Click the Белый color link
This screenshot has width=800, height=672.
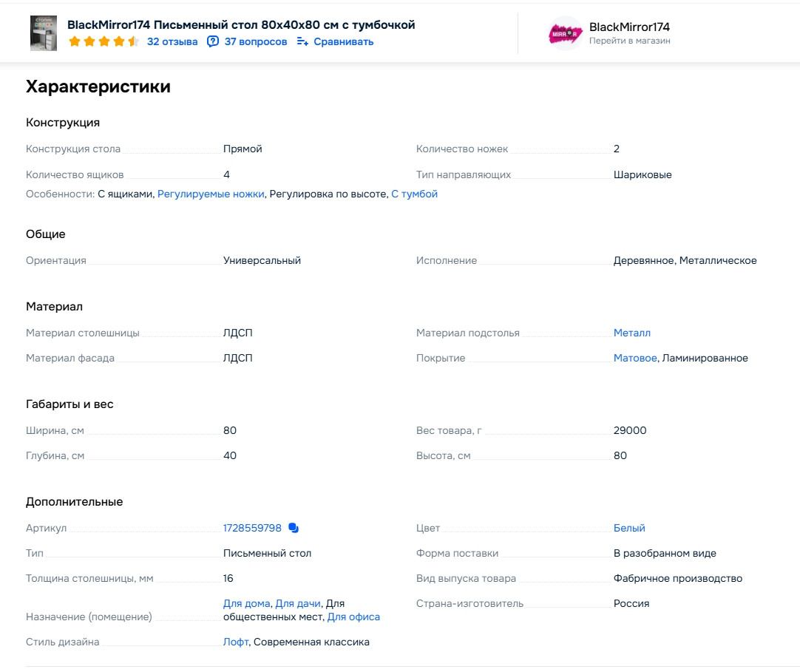point(629,529)
